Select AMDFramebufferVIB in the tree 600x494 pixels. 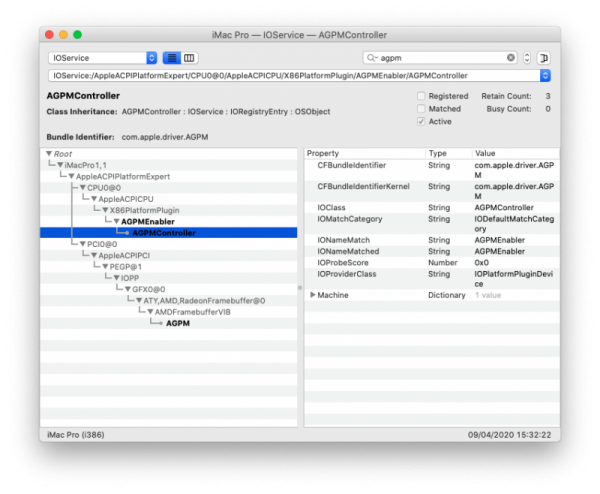[192, 312]
